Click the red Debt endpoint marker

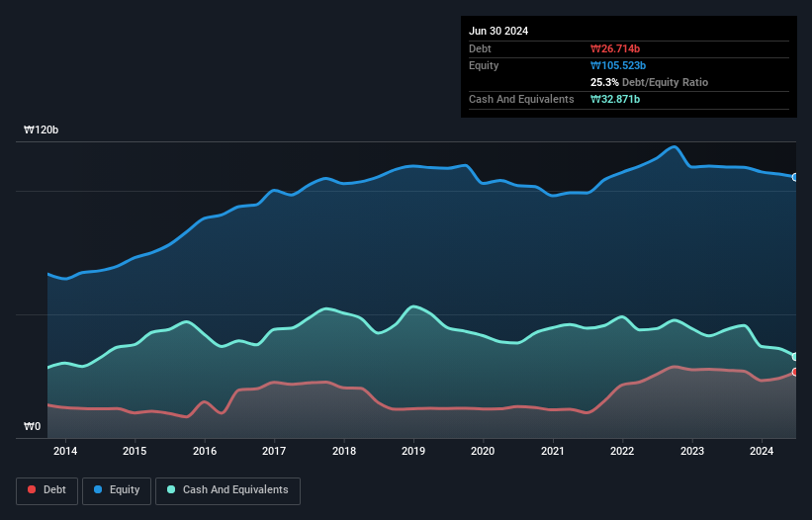coord(795,372)
